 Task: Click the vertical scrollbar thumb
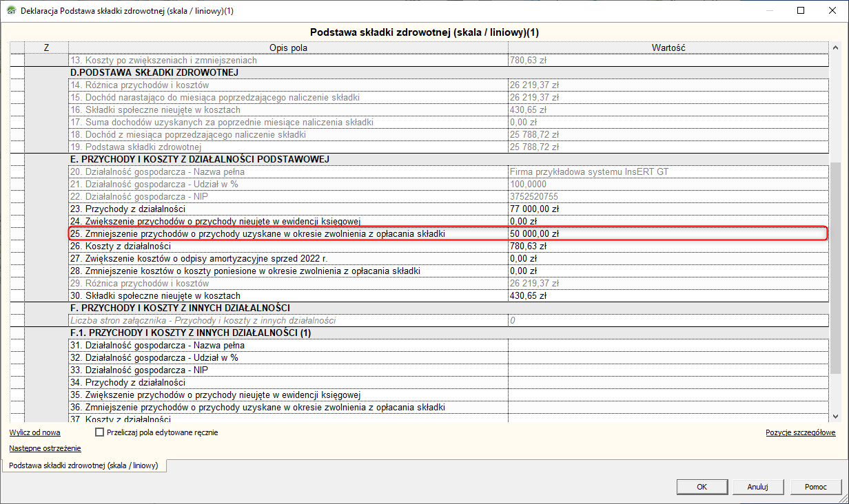tap(836, 269)
